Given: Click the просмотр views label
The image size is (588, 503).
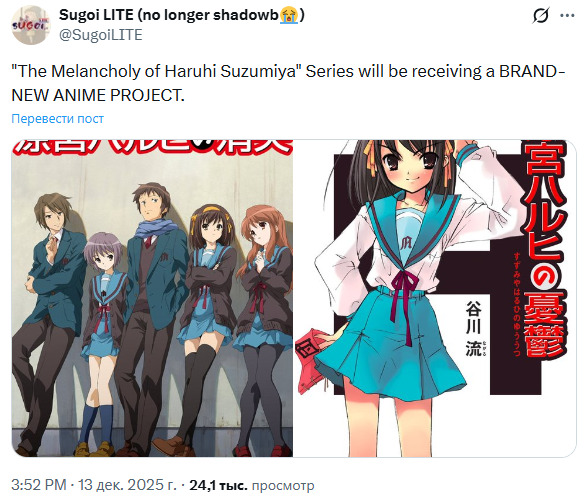Looking at the screenshot, I should coord(283,485).
